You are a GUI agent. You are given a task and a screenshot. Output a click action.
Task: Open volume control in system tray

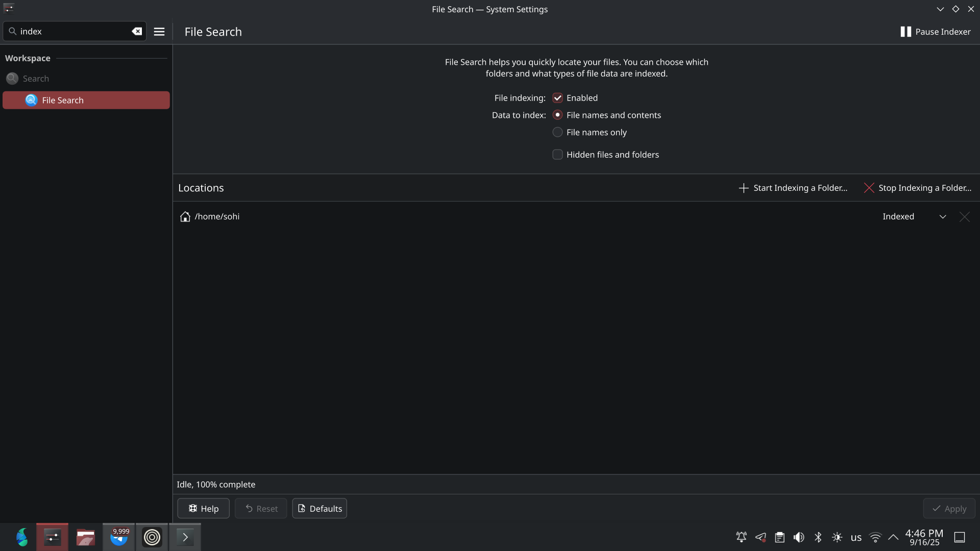pyautogui.click(x=799, y=537)
